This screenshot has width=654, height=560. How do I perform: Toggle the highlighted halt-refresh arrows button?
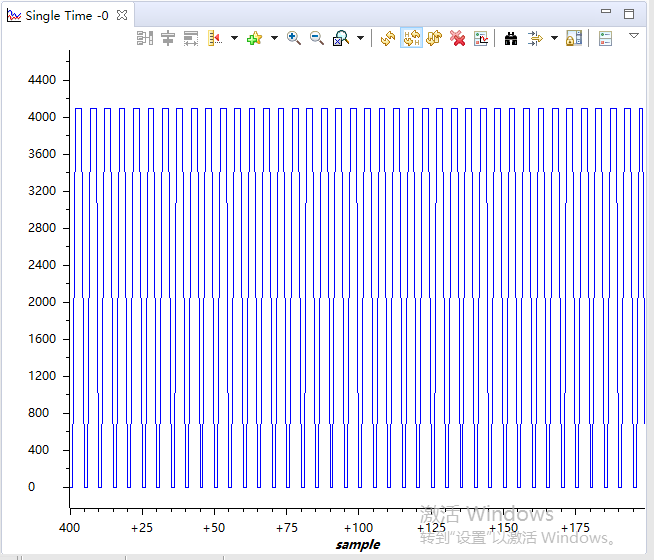tap(411, 38)
